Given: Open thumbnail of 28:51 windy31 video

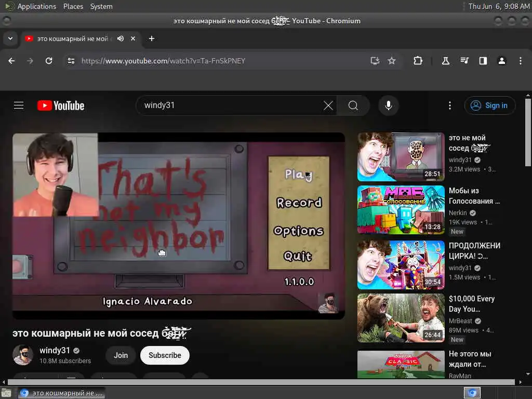Looking at the screenshot, I should pos(401,157).
